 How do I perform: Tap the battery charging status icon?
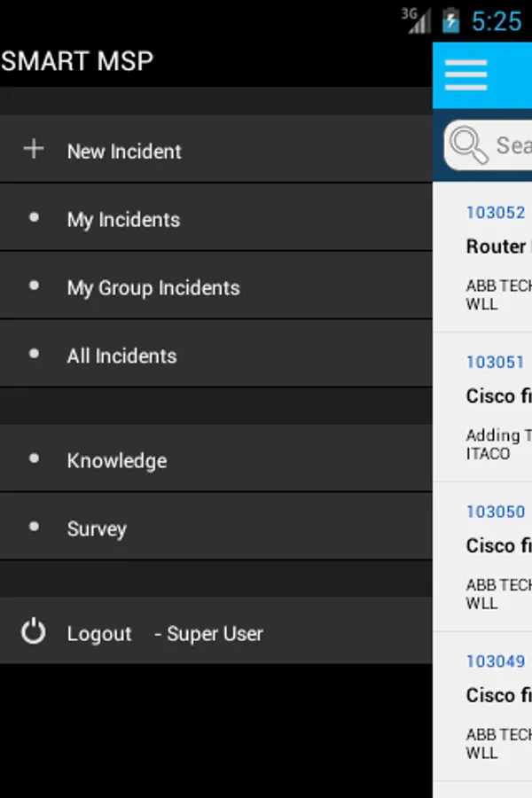pos(451,21)
